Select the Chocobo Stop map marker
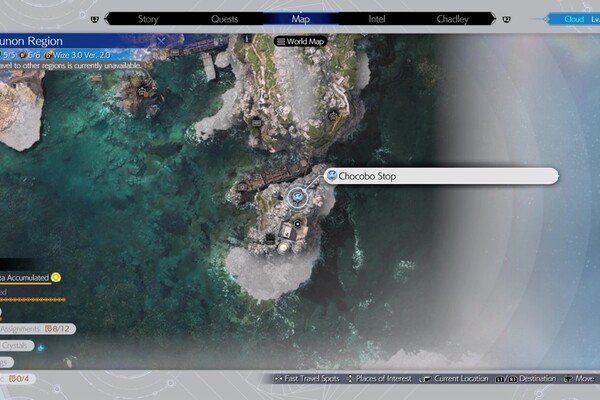This screenshot has width=600, height=400. coord(297,197)
